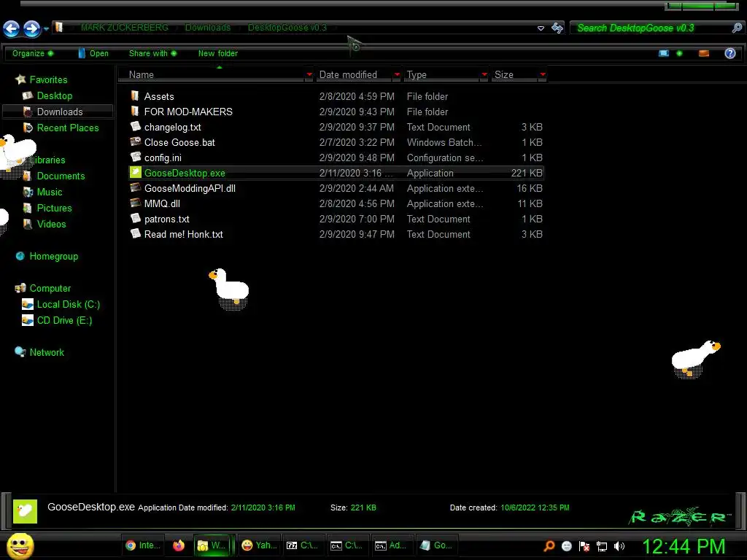The width and height of the screenshot is (747, 560).
Task: Go back with the Back arrow button
Action: coord(12,28)
